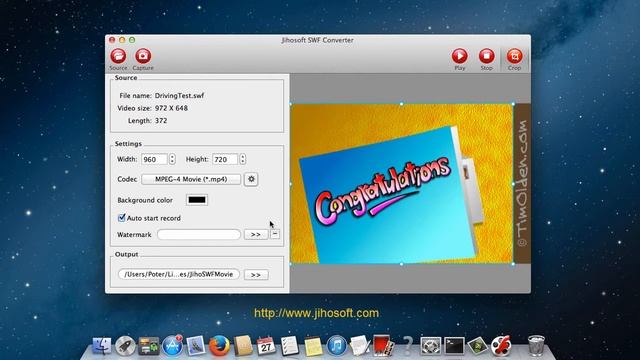
Task: Open Photo Booth icon in Dock
Action: click(383, 346)
